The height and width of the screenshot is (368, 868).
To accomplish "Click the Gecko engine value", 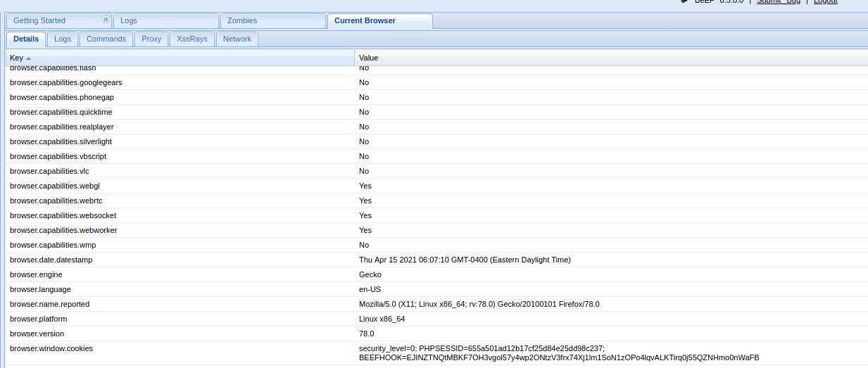I will pos(370,274).
